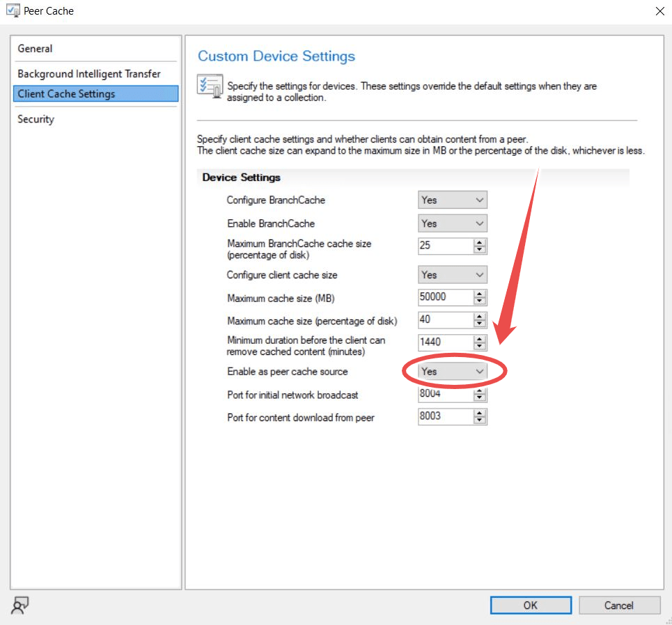Increase Maximum cache size percentage of disk
Viewport: 672px width, 625px height.
(x=480, y=317)
